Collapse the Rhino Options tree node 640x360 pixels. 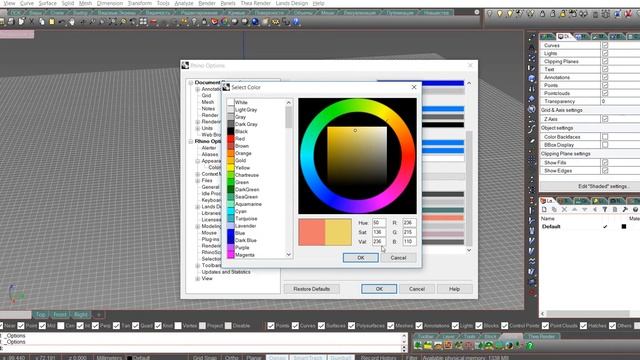pyautogui.click(x=191, y=141)
